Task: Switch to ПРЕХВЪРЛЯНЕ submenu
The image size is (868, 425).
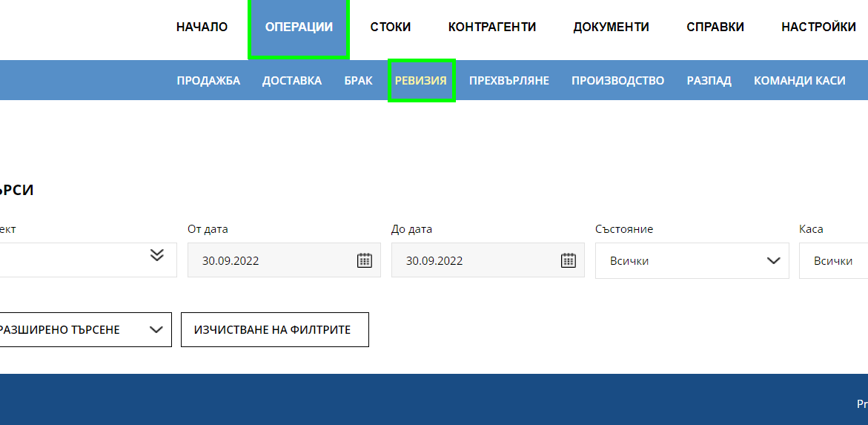Action: (509, 81)
